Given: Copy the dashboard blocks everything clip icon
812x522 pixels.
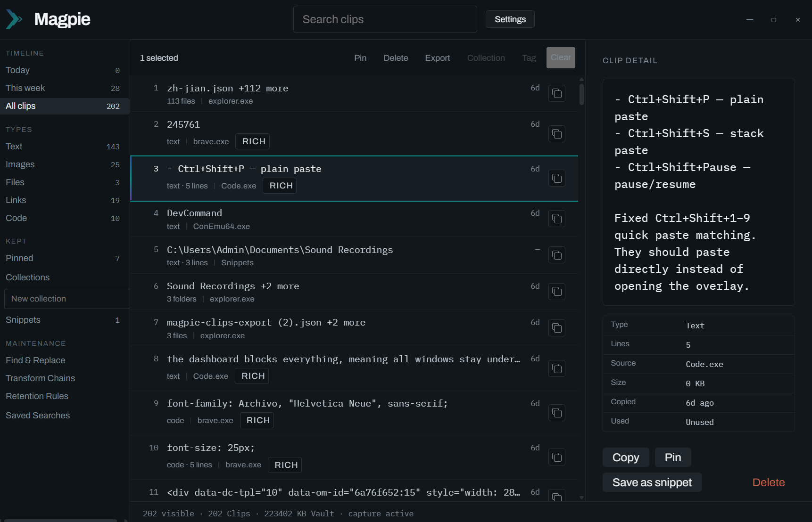Looking at the screenshot, I should 557,368.
